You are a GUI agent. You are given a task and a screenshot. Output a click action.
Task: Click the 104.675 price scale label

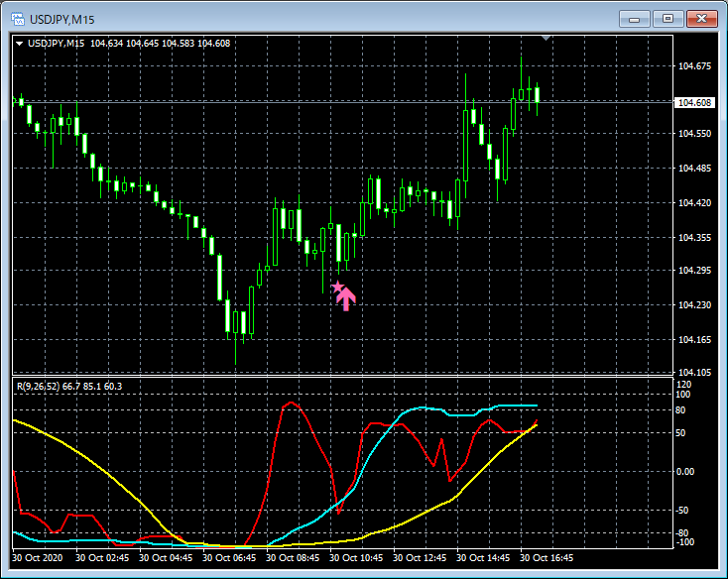(x=694, y=66)
